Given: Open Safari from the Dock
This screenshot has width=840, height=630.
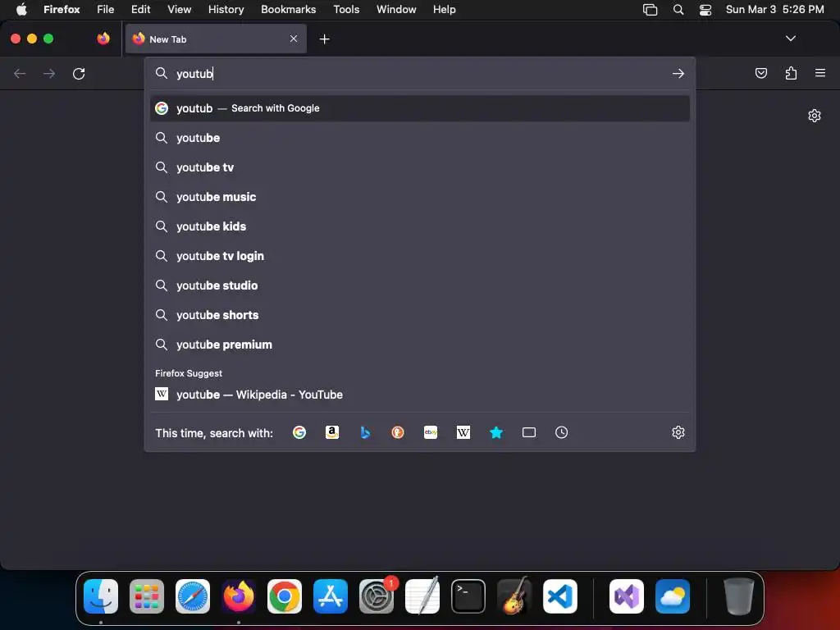Looking at the screenshot, I should 193,596.
